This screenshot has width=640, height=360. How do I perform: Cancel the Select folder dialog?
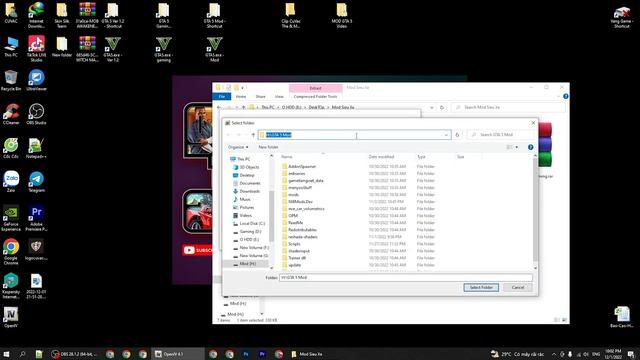(x=518, y=287)
